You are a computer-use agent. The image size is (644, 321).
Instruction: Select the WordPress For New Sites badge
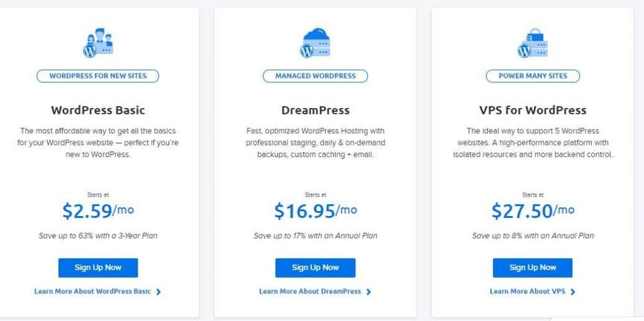pos(98,76)
